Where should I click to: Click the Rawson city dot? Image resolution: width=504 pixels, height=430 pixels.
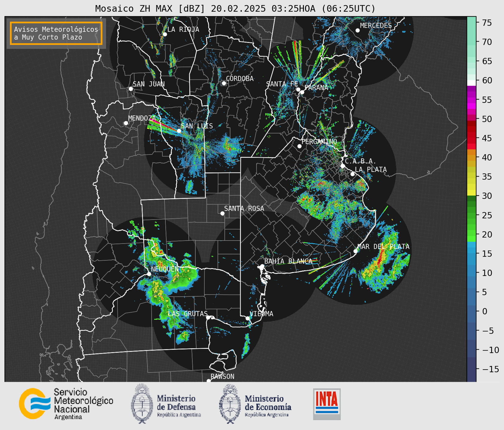tap(209, 381)
